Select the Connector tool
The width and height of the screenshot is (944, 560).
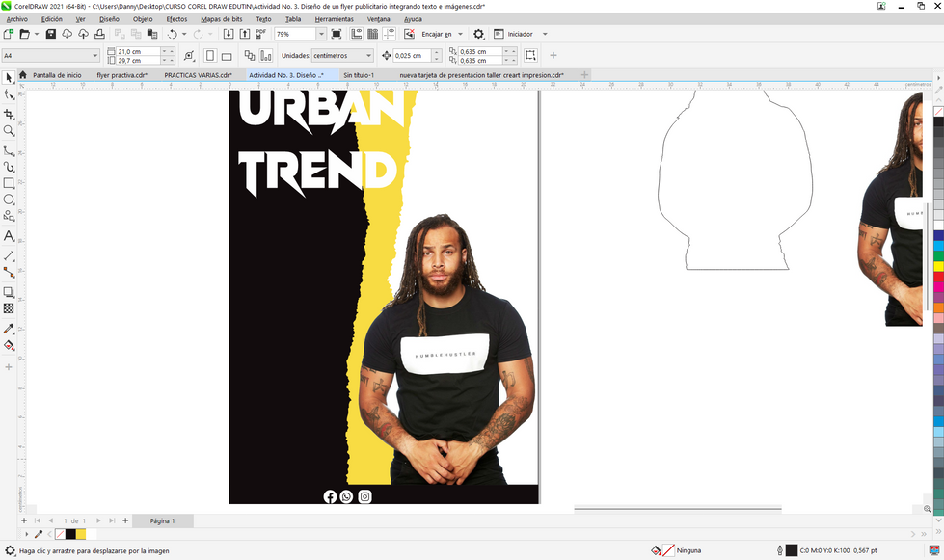click(x=9, y=272)
